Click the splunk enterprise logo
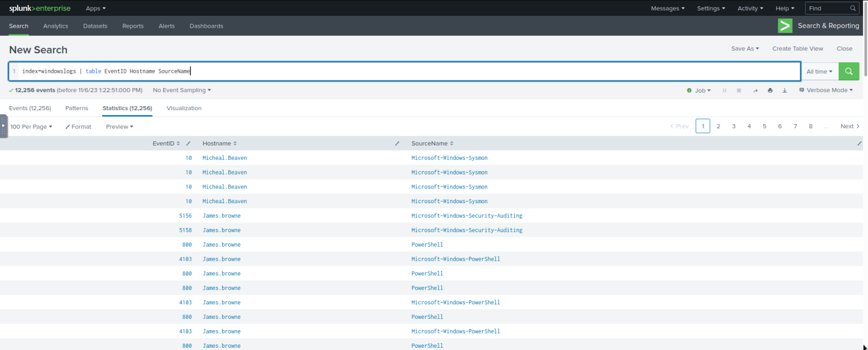This screenshot has height=350, width=868. pos(40,8)
